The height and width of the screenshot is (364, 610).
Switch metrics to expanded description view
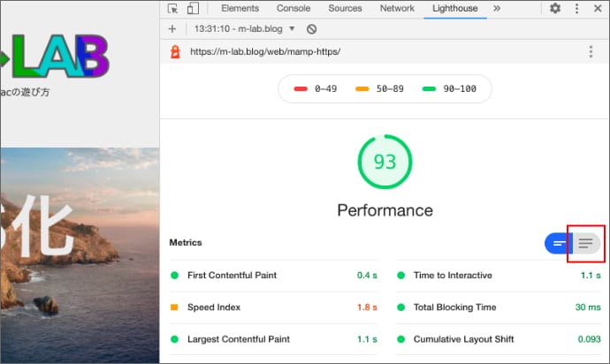pos(586,243)
